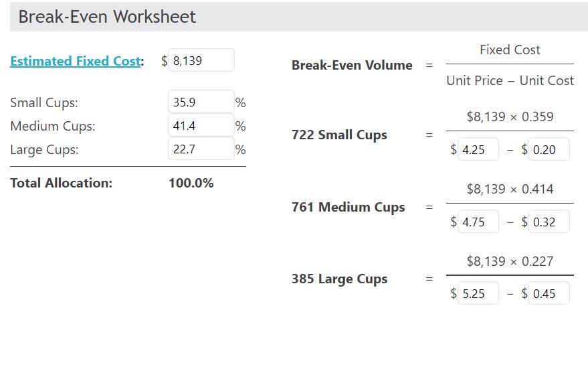The width and height of the screenshot is (588, 373).
Task: Select the Break-Even Volume label
Action: 352,66
